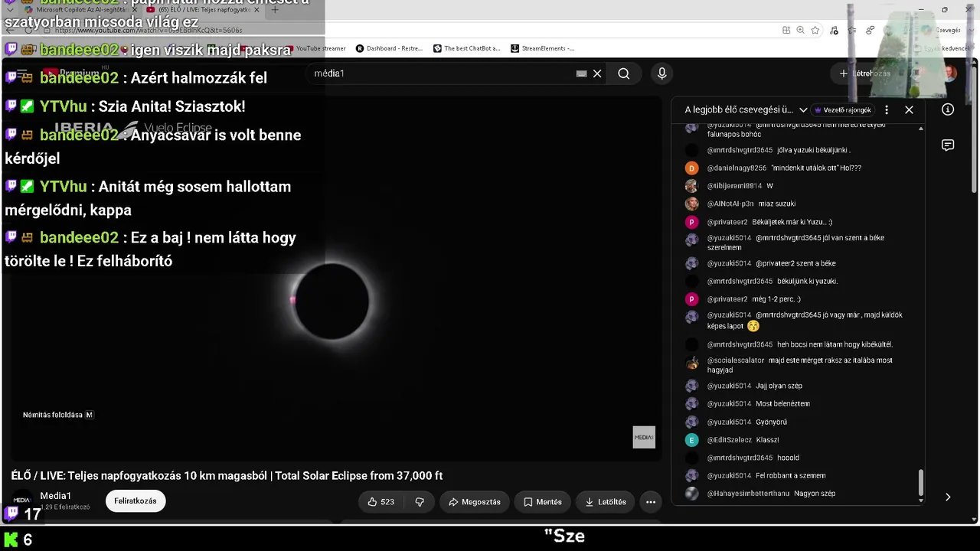Click the @socialescalator chat avatar
This screenshot has height=551, width=980.
point(691,363)
